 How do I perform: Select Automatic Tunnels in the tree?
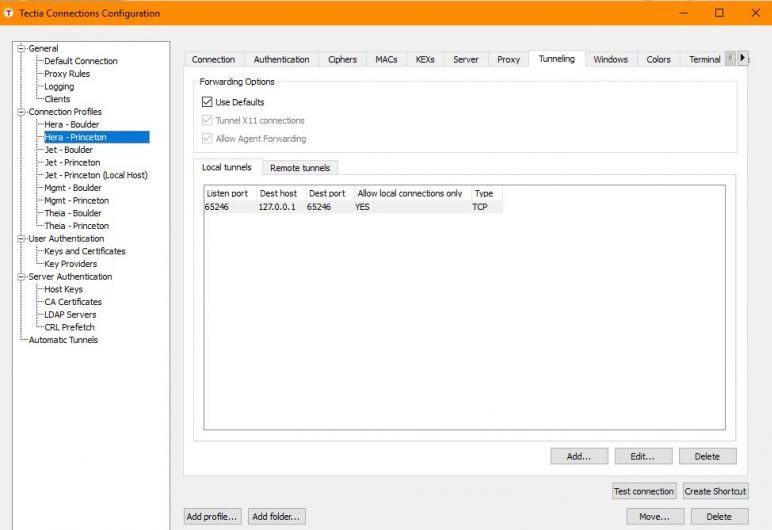point(63,340)
